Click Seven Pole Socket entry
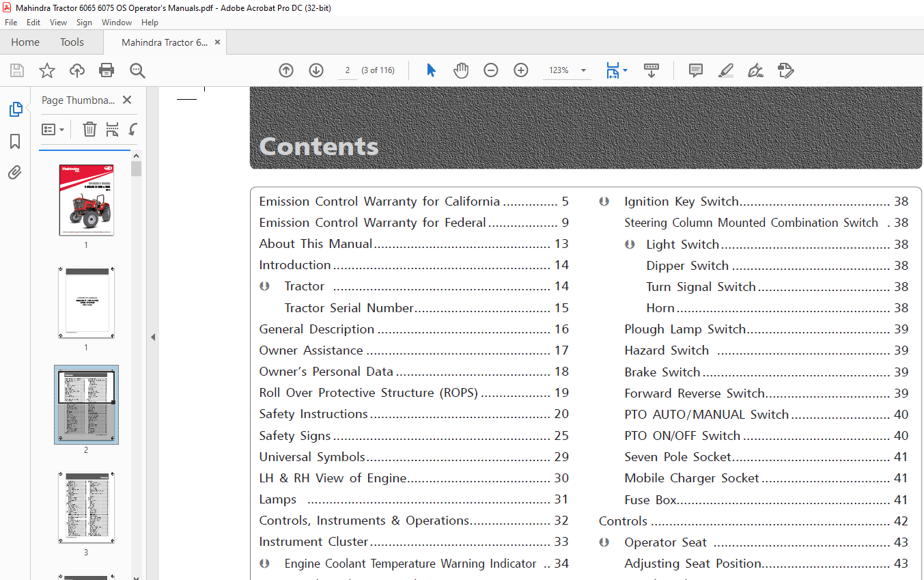Viewport: 924px width, 580px height. pyautogui.click(x=766, y=457)
